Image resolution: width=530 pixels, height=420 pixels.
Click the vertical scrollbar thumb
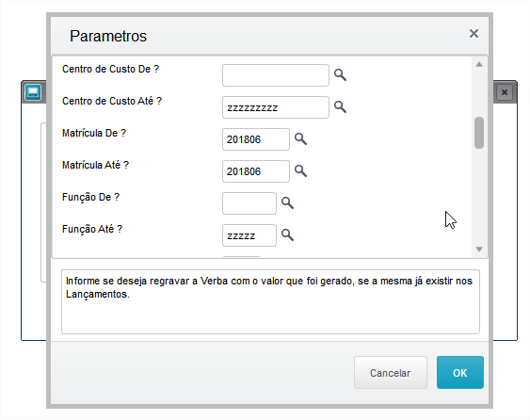pyautogui.click(x=479, y=133)
